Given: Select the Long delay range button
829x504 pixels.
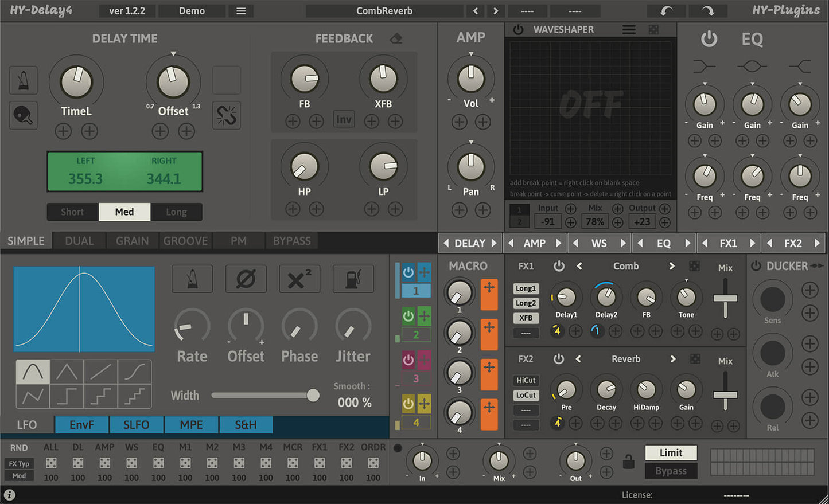Looking at the screenshot, I should click(x=176, y=212).
